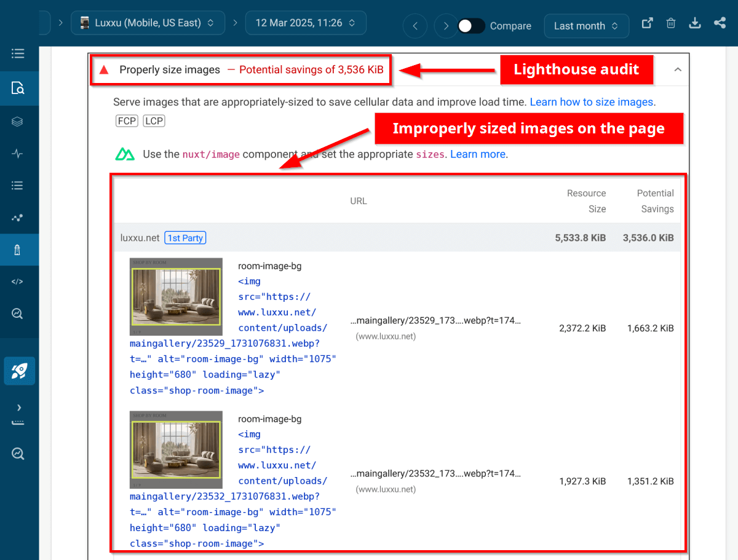The width and height of the screenshot is (738, 560).
Task: Open the lighthouse sidebar icon
Action: coord(18,250)
